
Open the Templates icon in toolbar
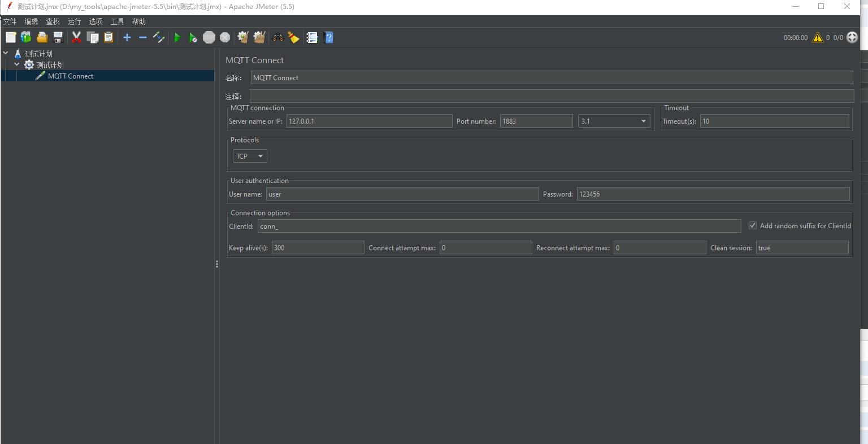26,37
